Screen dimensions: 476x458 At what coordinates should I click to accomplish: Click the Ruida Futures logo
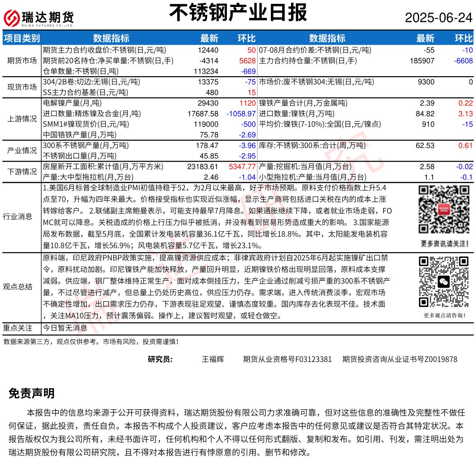pyautogui.click(x=39, y=18)
